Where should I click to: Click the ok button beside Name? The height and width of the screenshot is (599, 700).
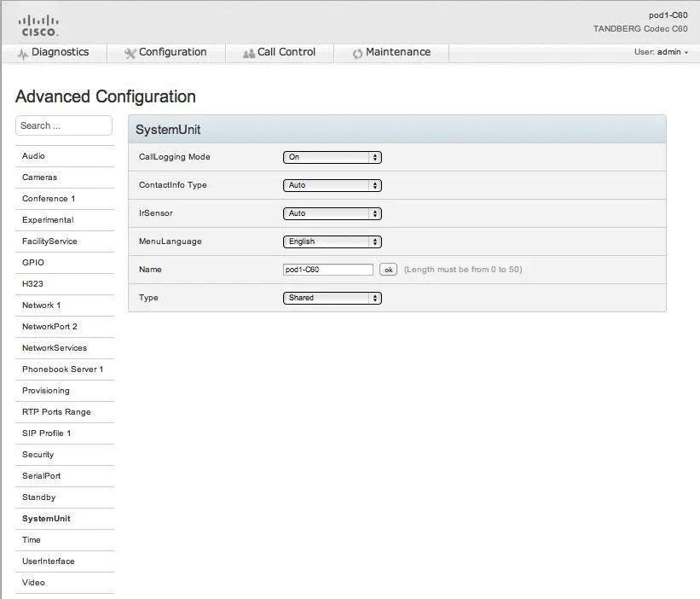tap(389, 270)
